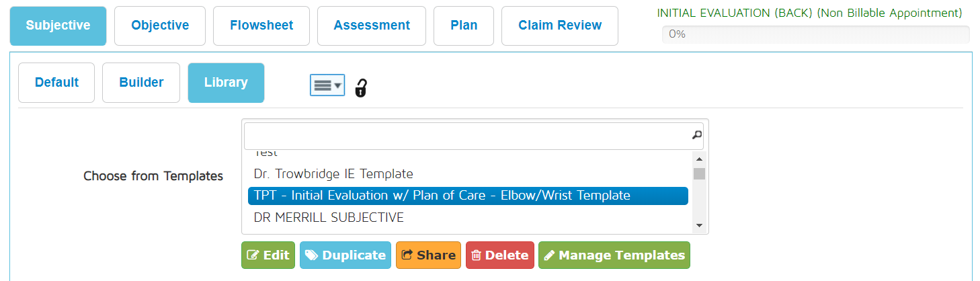Share the selected template
980x281 pixels.
[x=428, y=255]
